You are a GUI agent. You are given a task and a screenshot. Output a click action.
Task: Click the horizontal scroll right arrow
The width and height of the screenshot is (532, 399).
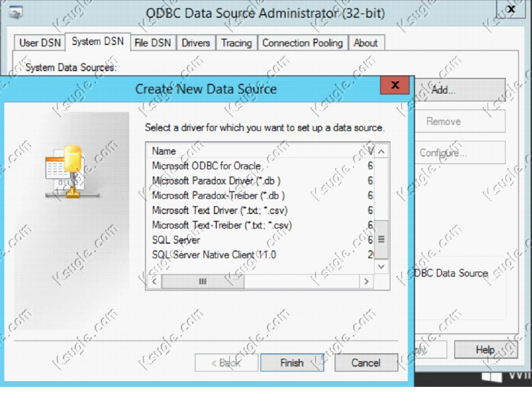(x=366, y=282)
